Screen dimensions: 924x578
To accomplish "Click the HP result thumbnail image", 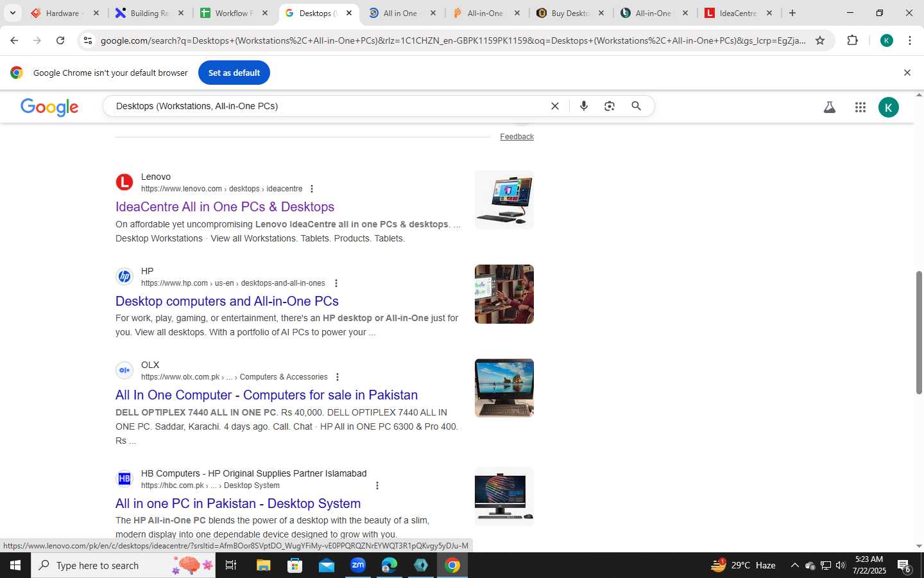I will [x=504, y=294].
